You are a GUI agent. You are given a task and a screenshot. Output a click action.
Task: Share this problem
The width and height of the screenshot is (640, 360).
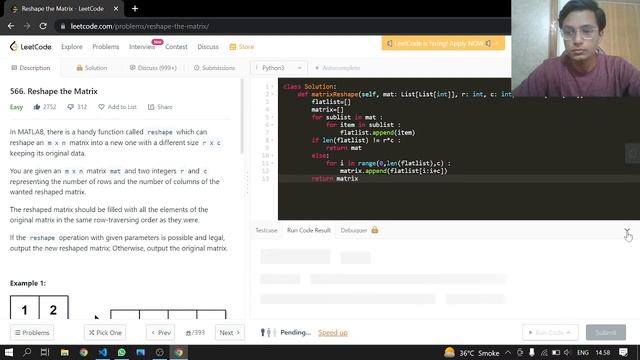(x=160, y=107)
